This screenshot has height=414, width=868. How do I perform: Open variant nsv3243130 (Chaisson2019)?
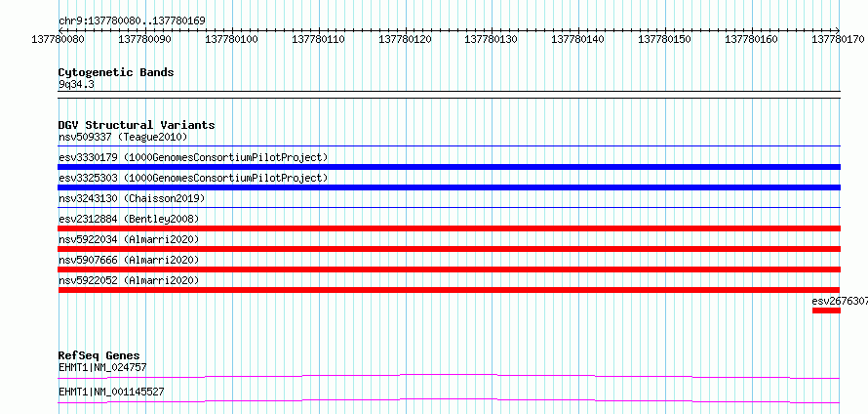pyautogui.click(x=132, y=198)
